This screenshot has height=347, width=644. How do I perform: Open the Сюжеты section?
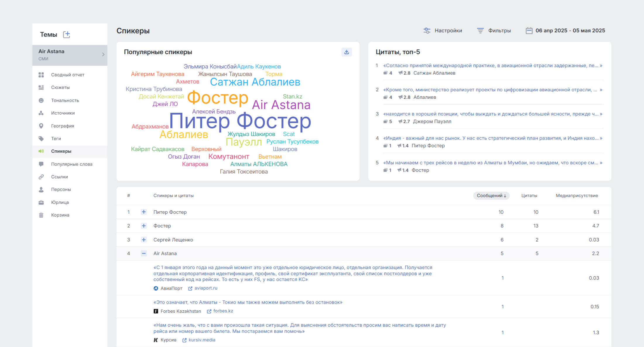60,87
